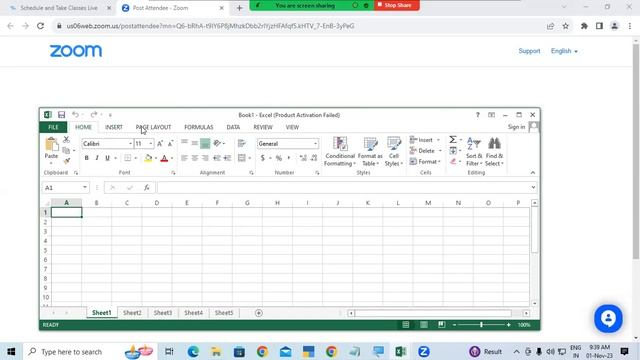
Task: Click the Insert Function fx icon
Action: pyautogui.click(x=147, y=188)
